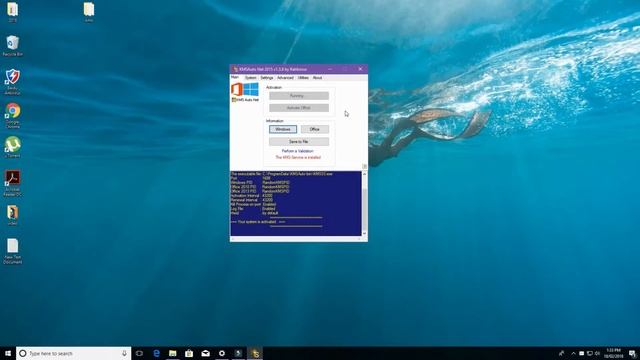The width and height of the screenshot is (640, 360).
Task: Open File Explorer from the taskbar
Action: point(173,353)
